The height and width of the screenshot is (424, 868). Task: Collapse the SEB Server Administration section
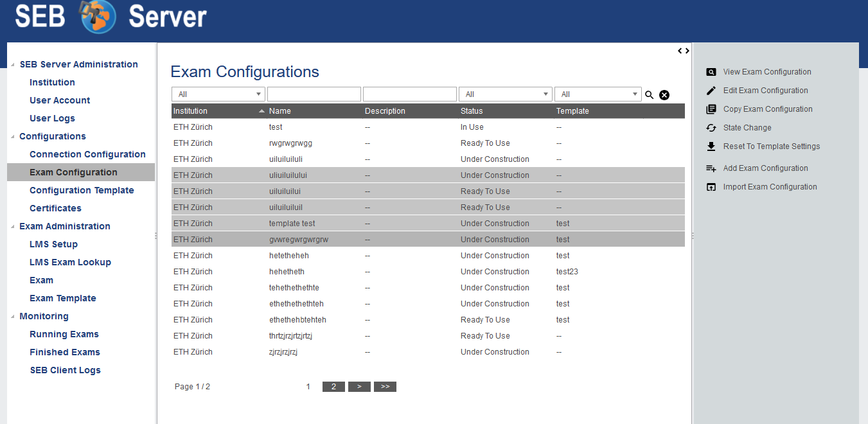13,65
